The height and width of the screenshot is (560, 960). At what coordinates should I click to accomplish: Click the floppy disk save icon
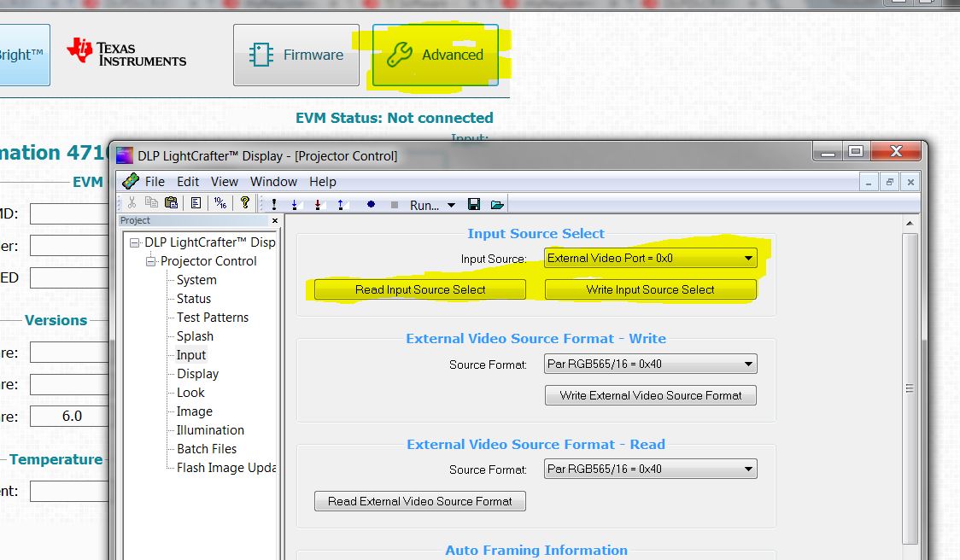[x=474, y=204]
